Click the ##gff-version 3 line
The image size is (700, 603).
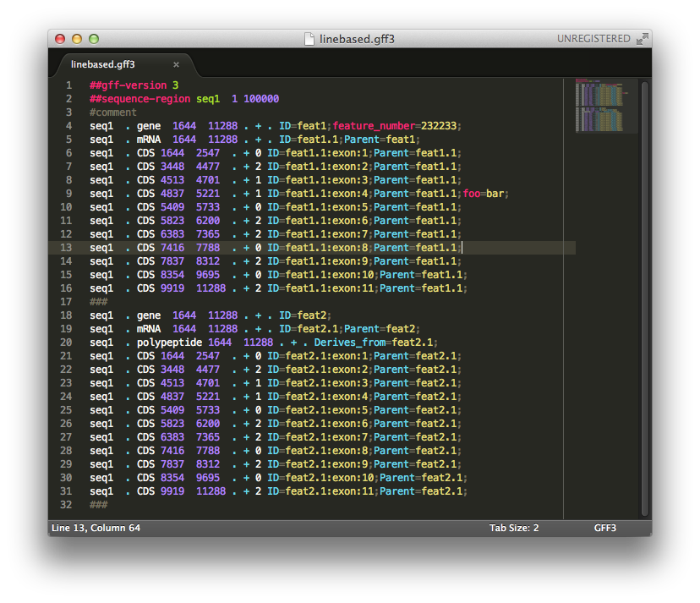pyautogui.click(x=134, y=85)
